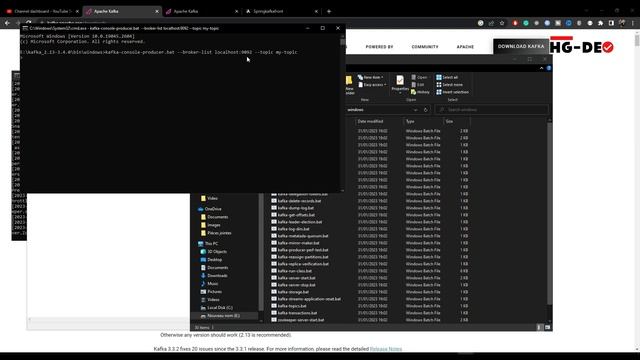Open 3D Objects in navigation pane
This screenshot has height=360, width=640.
(x=213, y=252)
